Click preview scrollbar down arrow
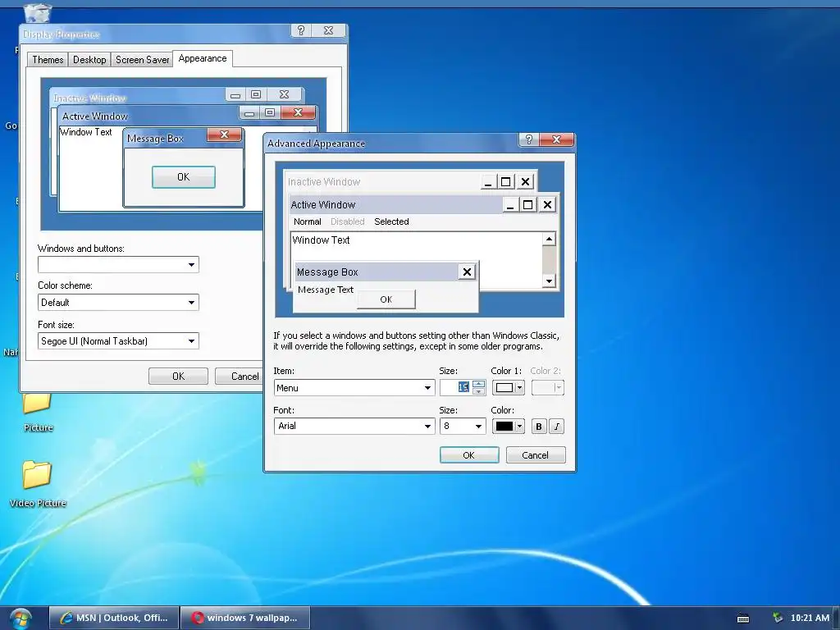The image size is (840, 630). (549, 281)
